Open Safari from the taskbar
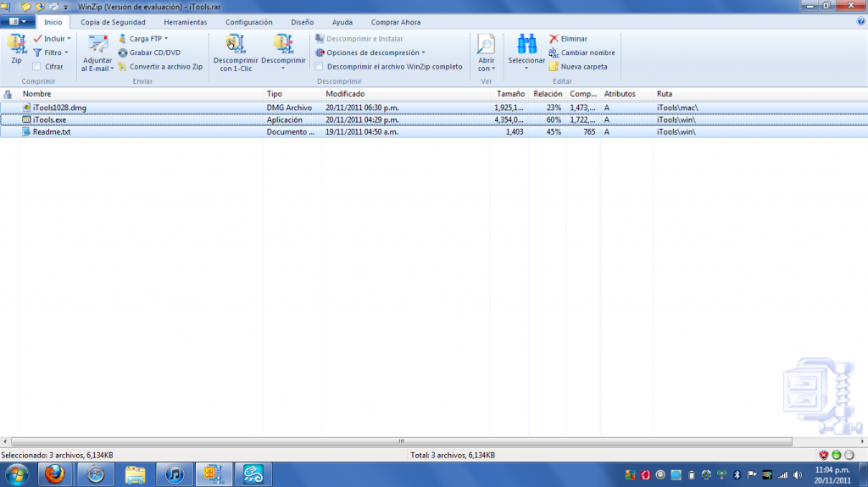This screenshot has width=868, height=487. (x=95, y=474)
